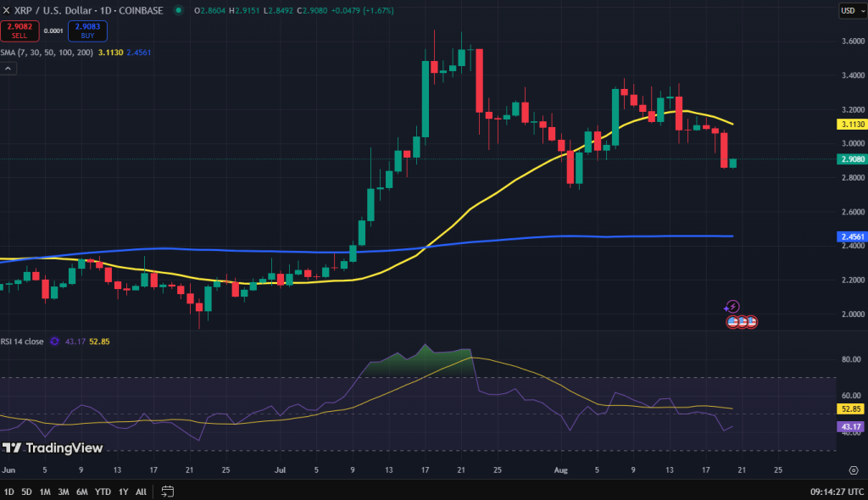Open the purple AI lightning icon on the chart
This screenshot has width=868, height=500.
tap(732, 306)
